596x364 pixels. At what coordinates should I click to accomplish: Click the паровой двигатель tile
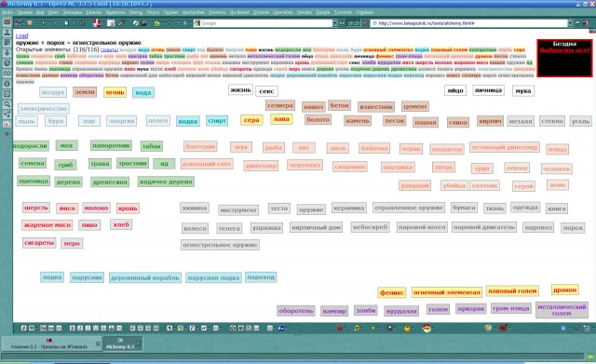(484, 227)
